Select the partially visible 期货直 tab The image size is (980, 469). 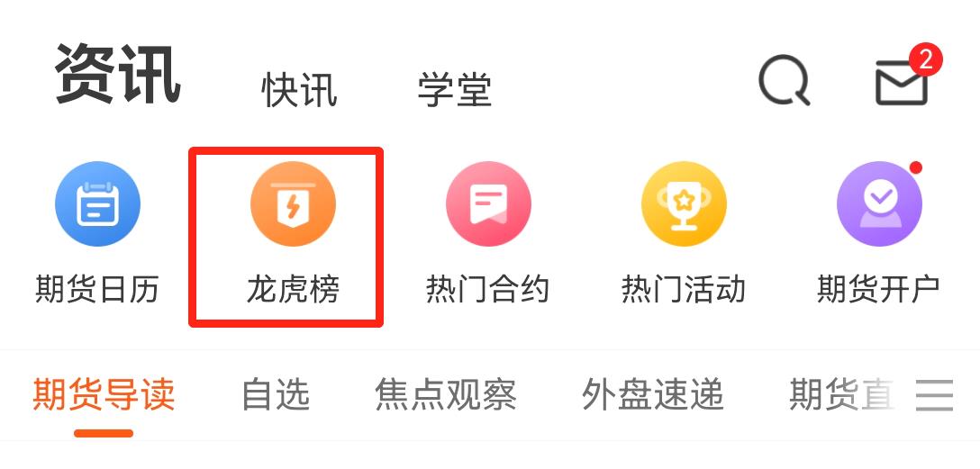coord(842,394)
